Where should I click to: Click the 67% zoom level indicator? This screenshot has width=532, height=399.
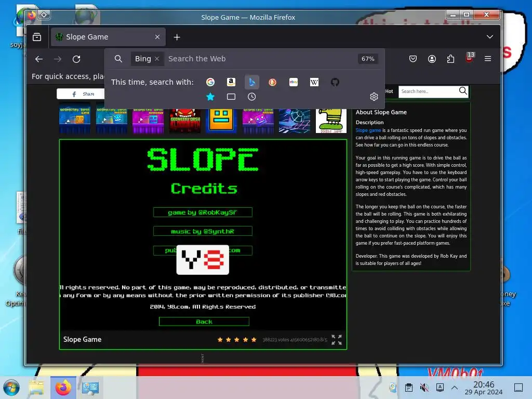tap(368, 59)
